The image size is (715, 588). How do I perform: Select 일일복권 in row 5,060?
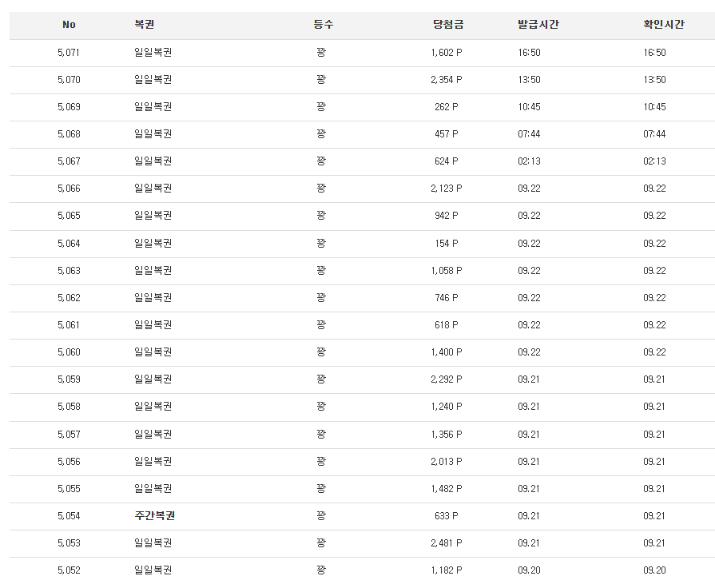[x=153, y=352]
